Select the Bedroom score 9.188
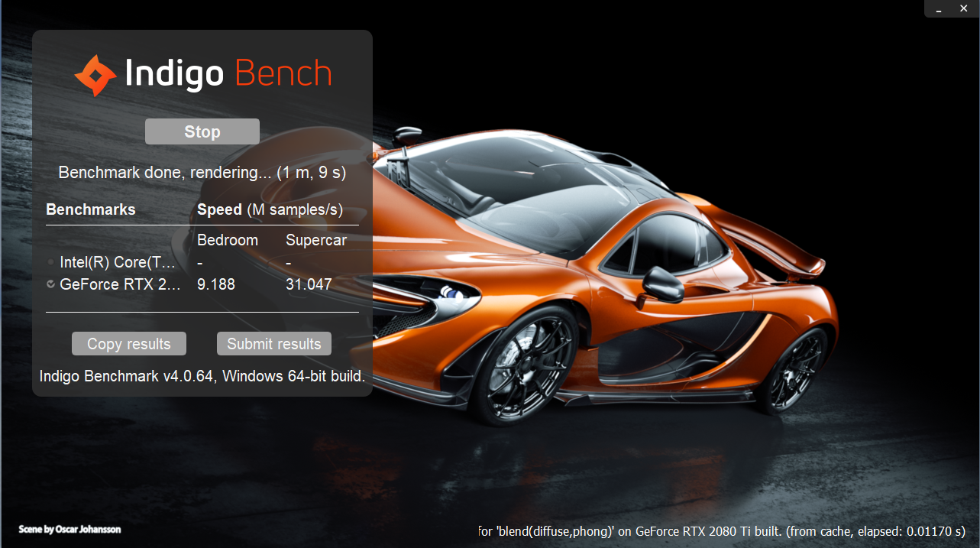This screenshot has height=548, width=980. 216,284
